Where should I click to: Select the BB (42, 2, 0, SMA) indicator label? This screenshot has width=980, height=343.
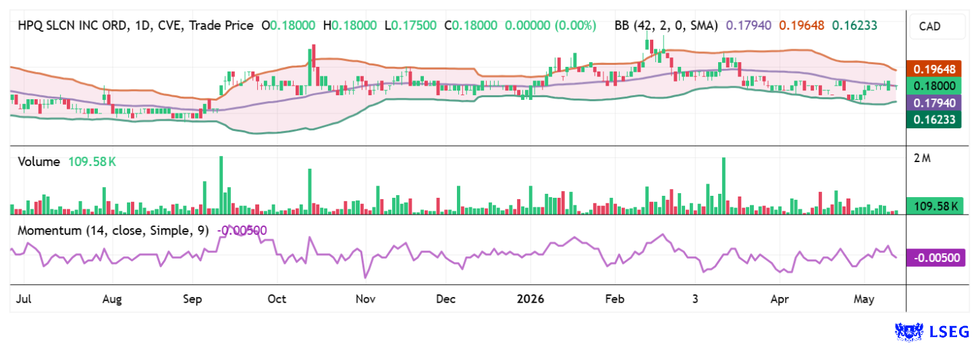(x=667, y=26)
